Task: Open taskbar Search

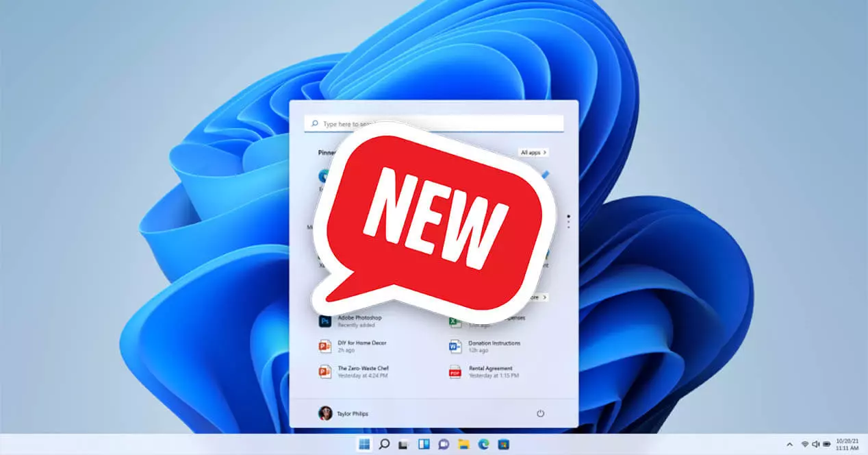Action: pyautogui.click(x=385, y=444)
